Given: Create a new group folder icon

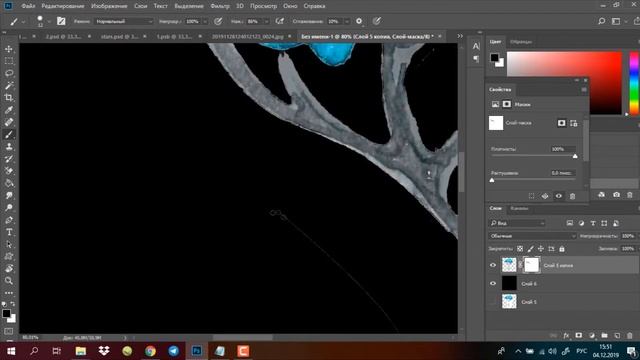Looking at the screenshot, I should click(x=604, y=336).
